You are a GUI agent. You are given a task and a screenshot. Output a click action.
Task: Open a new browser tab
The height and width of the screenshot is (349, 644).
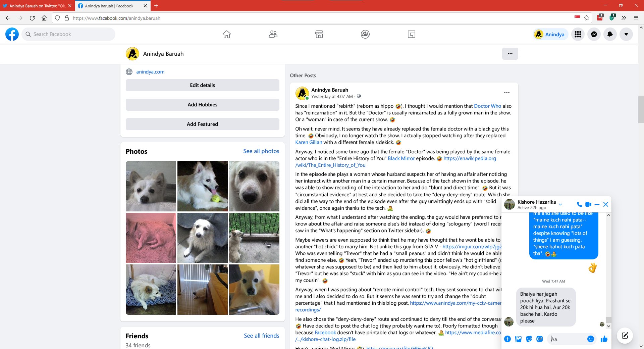(156, 6)
